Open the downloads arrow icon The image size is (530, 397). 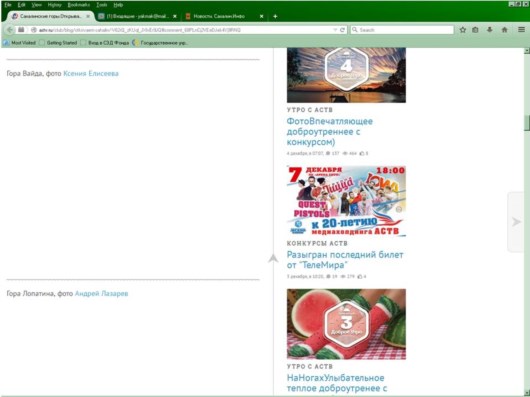coord(489,30)
